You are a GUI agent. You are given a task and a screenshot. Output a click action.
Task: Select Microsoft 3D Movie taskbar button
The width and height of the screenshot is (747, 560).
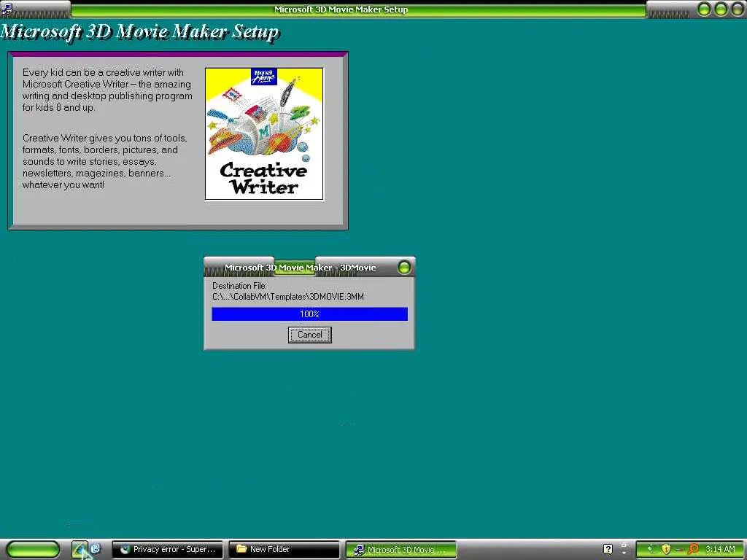coord(400,550)
